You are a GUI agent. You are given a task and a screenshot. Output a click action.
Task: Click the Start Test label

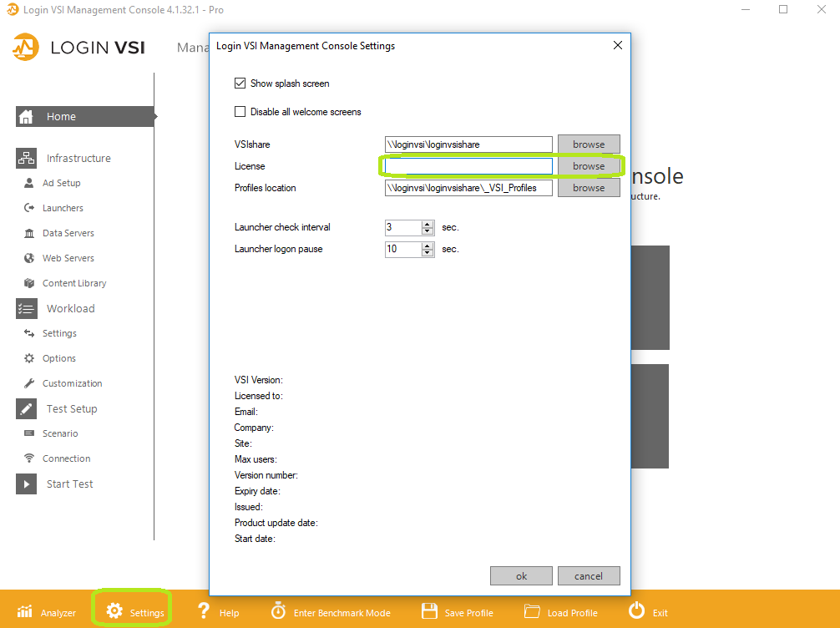69,484
